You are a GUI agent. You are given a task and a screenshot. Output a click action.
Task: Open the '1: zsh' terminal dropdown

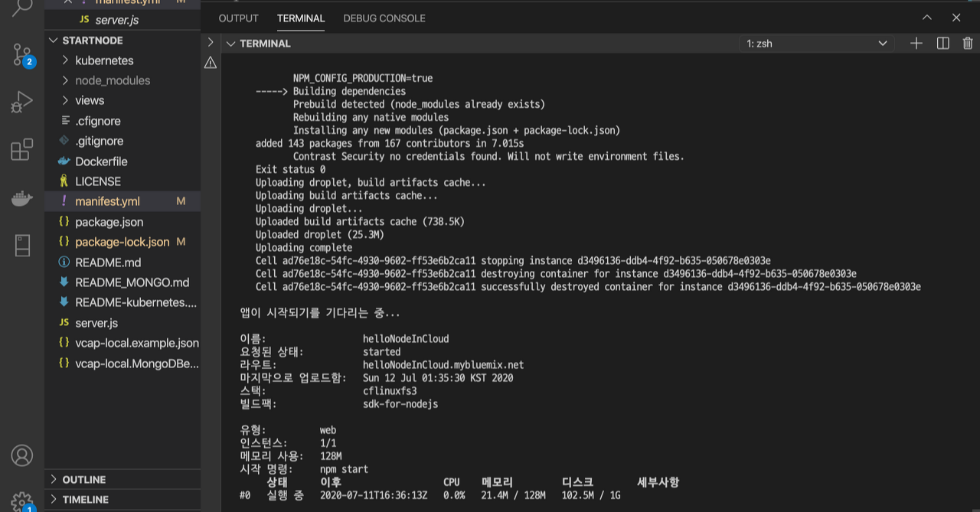(817, 44)
